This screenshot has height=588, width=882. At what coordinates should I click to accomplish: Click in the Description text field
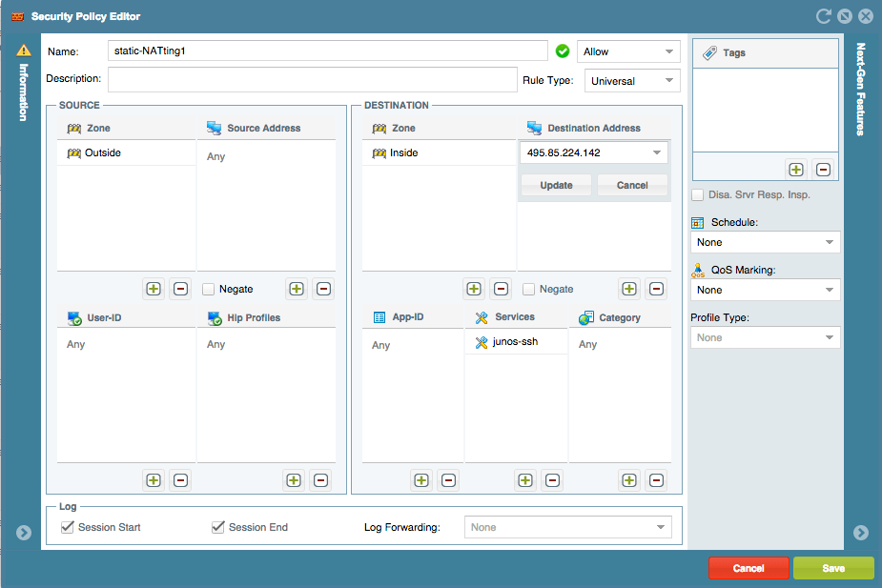click(x=312, y=79)
